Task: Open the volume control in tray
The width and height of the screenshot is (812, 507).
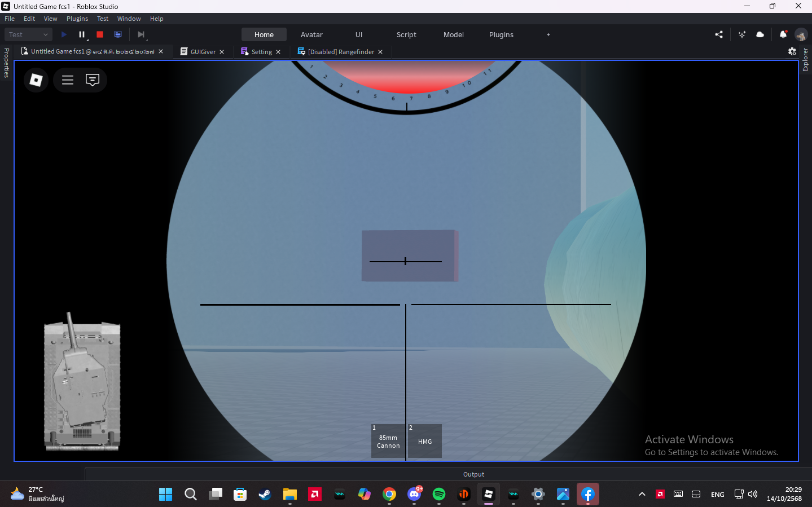Action: (x=753, y=495)
